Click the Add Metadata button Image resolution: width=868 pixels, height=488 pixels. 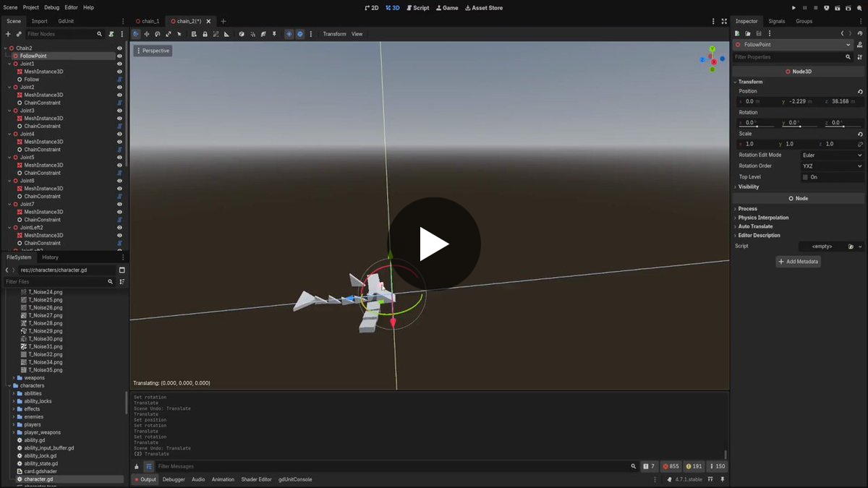click(799, 262)
